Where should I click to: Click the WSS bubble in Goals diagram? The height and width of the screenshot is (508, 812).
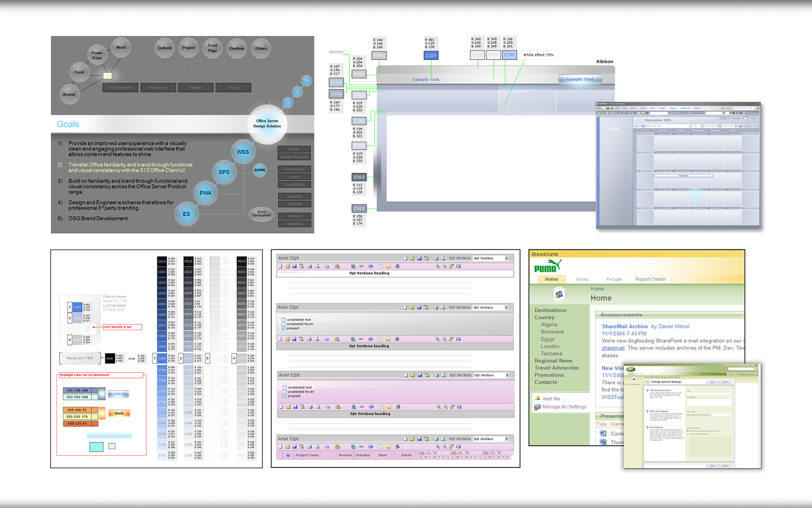243,152
